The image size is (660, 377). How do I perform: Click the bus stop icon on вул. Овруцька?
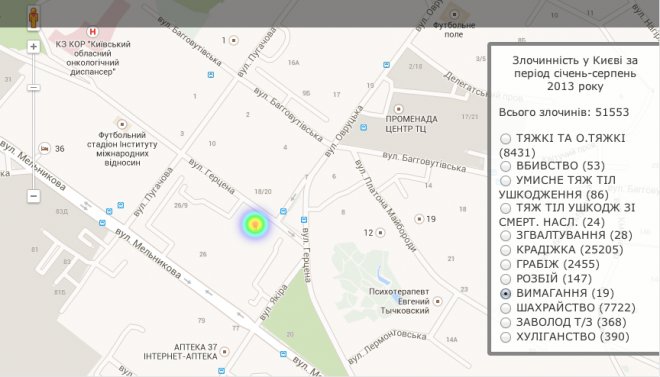pyautogui.click(x=364, y=127)
